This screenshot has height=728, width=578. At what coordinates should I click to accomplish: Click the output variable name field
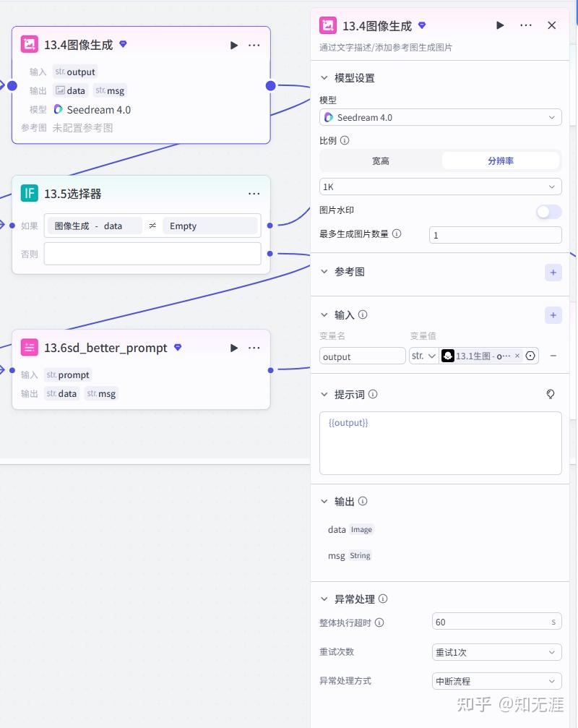click(362, 356)
